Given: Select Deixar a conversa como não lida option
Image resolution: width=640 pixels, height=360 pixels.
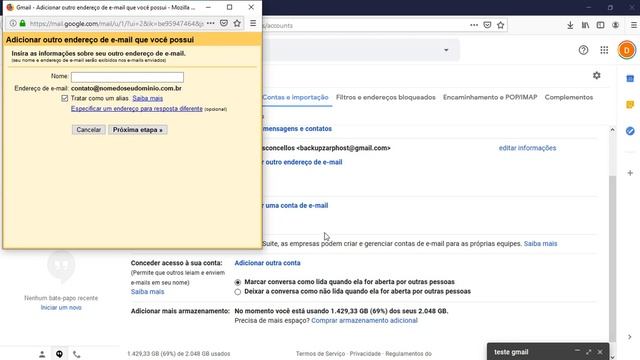Looking at the screenshot, I should tap(238, 292).
